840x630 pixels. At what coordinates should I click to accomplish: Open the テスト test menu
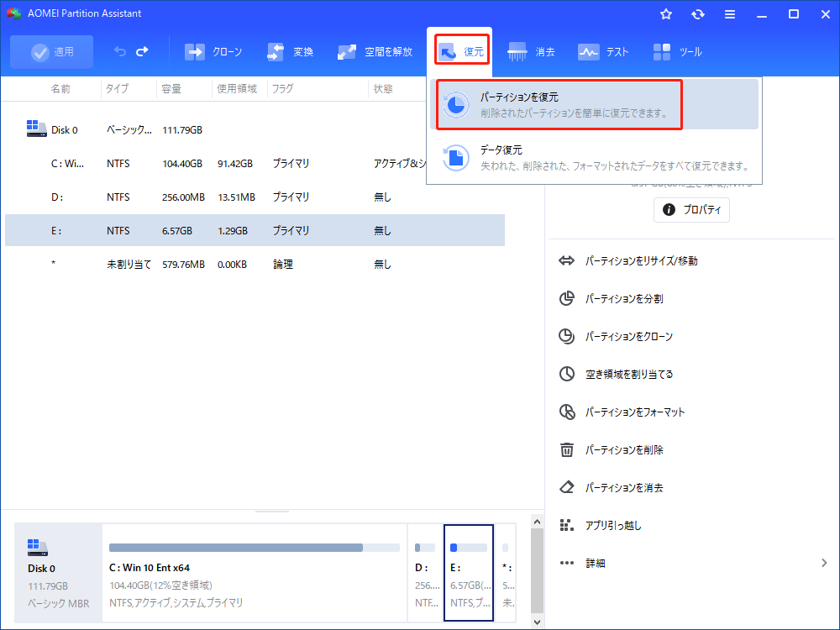coord(603,52)
